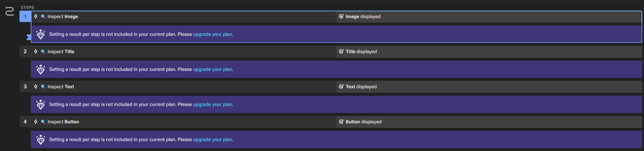The width and height of the screenshot is (644, 151).
Task: Click the diamond upgrade icon under step 1
Action: click(x=41, y=34)
